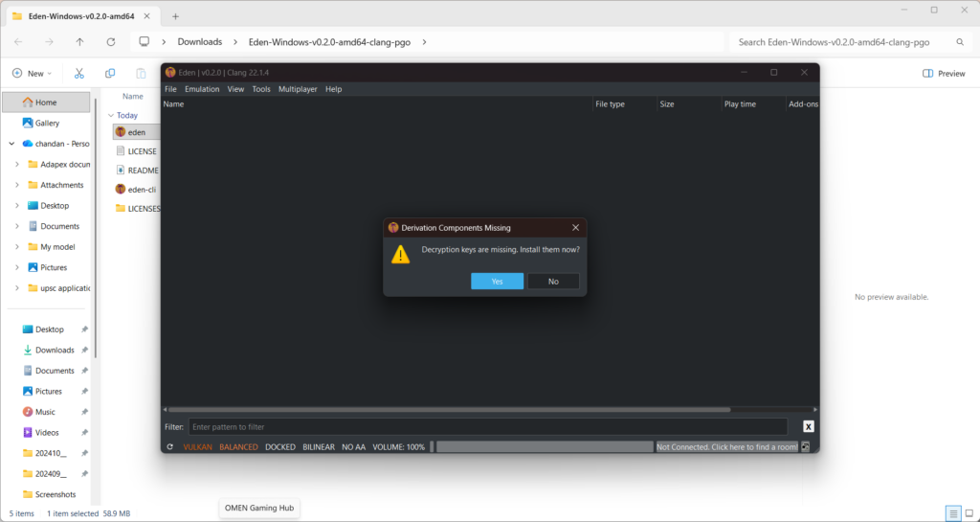
Task: Clear the filter with the X button
Action: pyautogui.click(x=808, y=426)
